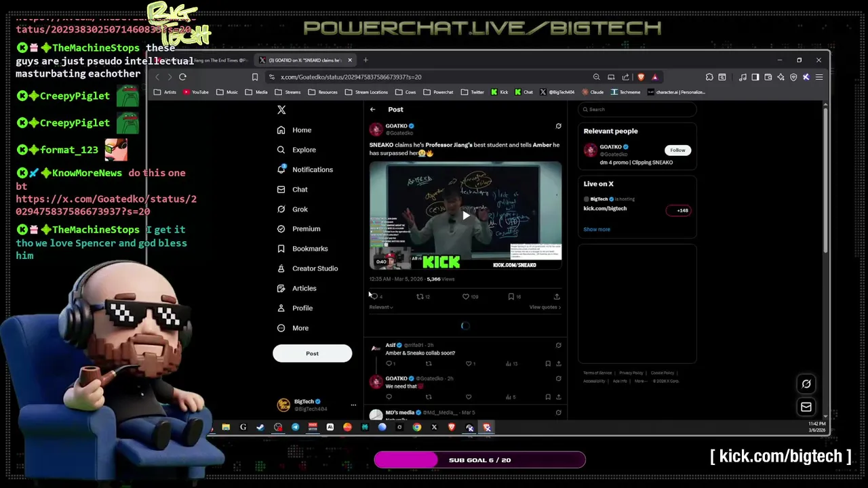This screenshot has height=488, width=868.
Task: Open the Privacy Policy footer link
Action: click(631, 373)
